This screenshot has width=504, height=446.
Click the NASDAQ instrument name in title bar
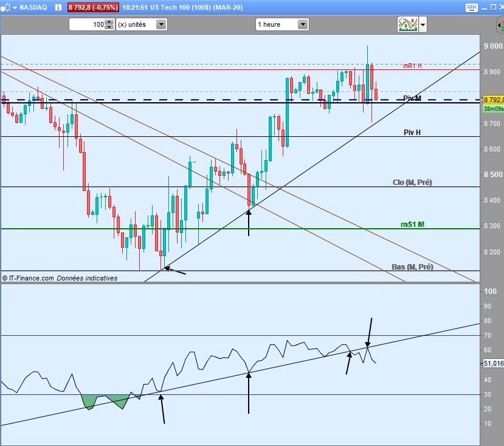pyautogui.click(x=33, y=7)
